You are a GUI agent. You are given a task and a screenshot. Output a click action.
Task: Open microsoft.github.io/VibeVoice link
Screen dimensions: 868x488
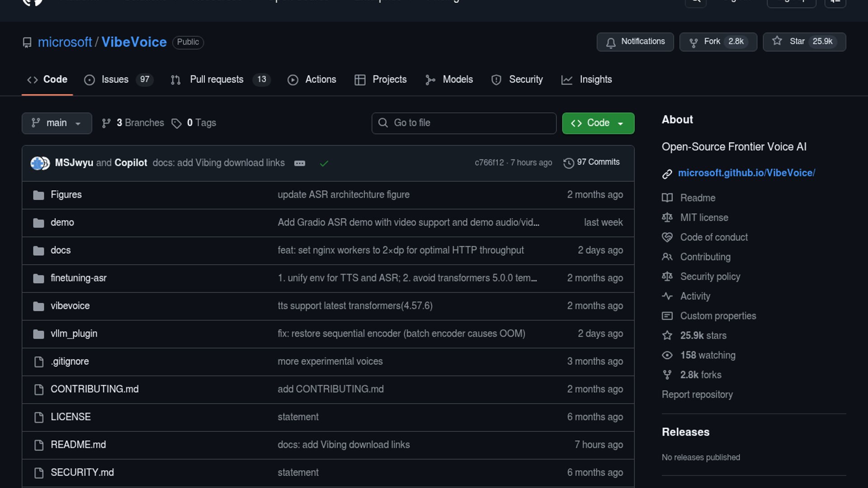746,173
